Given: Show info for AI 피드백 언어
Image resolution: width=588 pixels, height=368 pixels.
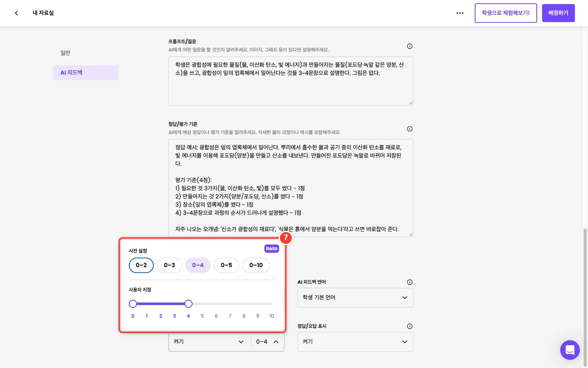Looking at the screenshot, I should coord(409,282).
